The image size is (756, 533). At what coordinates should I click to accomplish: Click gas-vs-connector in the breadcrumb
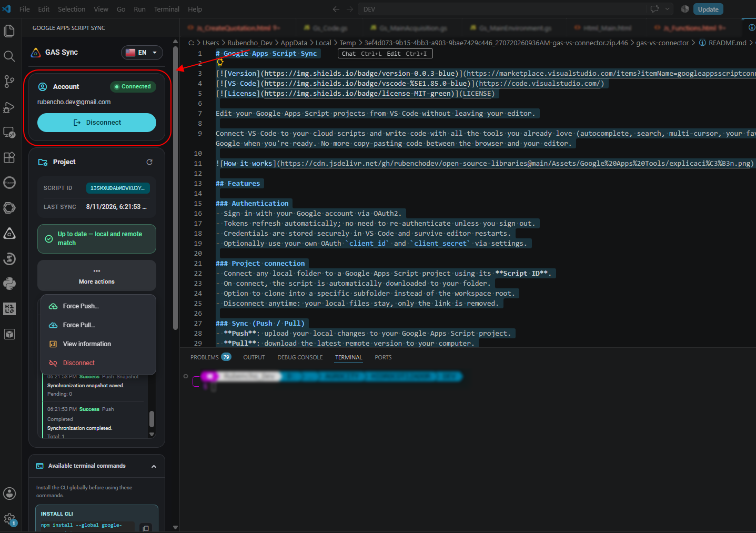pyautogui.click(x=662, y=43)
